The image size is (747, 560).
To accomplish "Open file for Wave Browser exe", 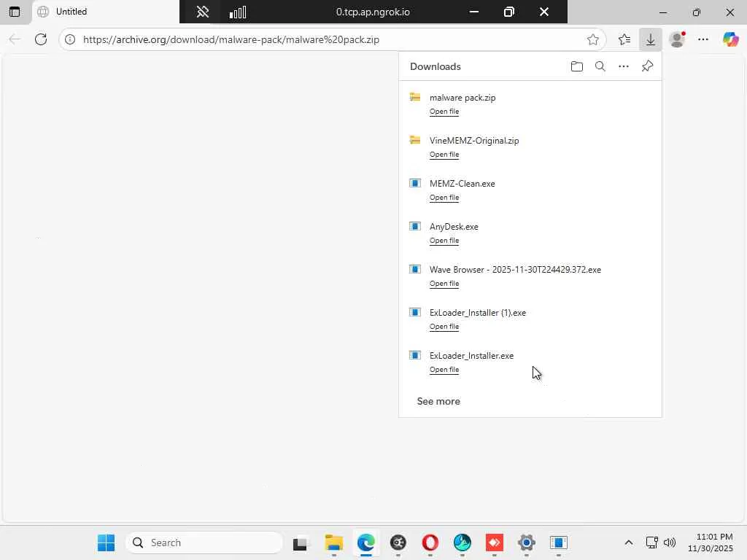I will coord(444,284).
